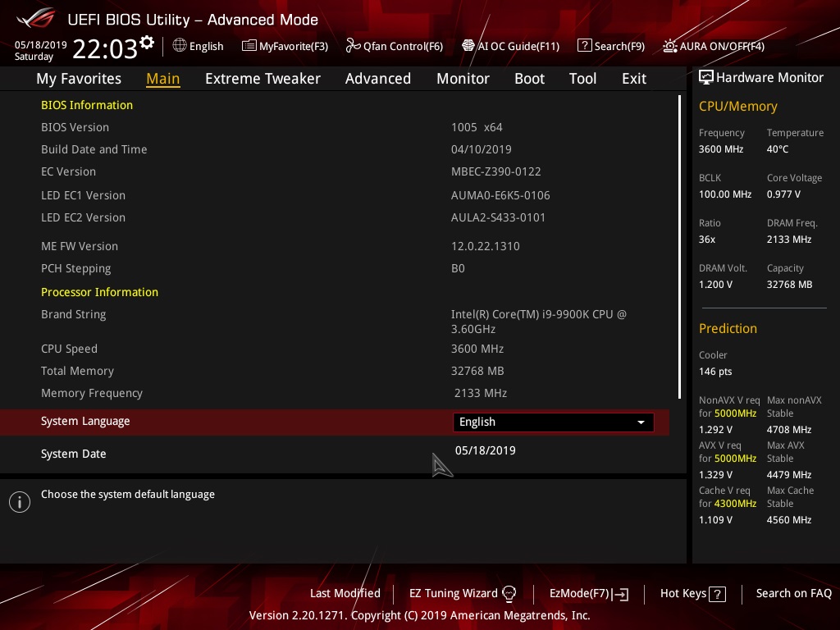
Task: Go to the Exit tab
Action: point(634,79)
